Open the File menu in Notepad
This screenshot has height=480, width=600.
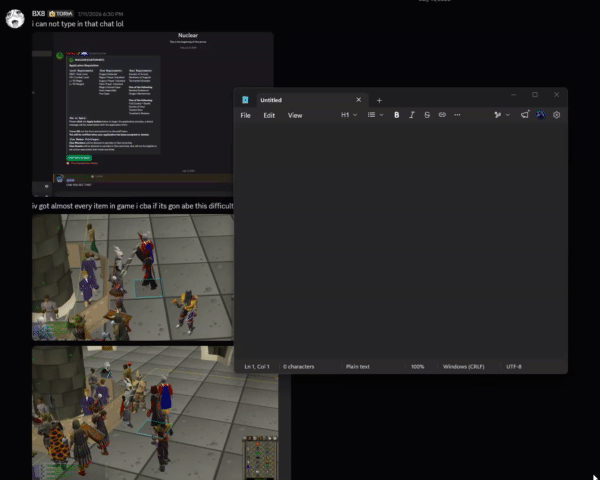245,115
